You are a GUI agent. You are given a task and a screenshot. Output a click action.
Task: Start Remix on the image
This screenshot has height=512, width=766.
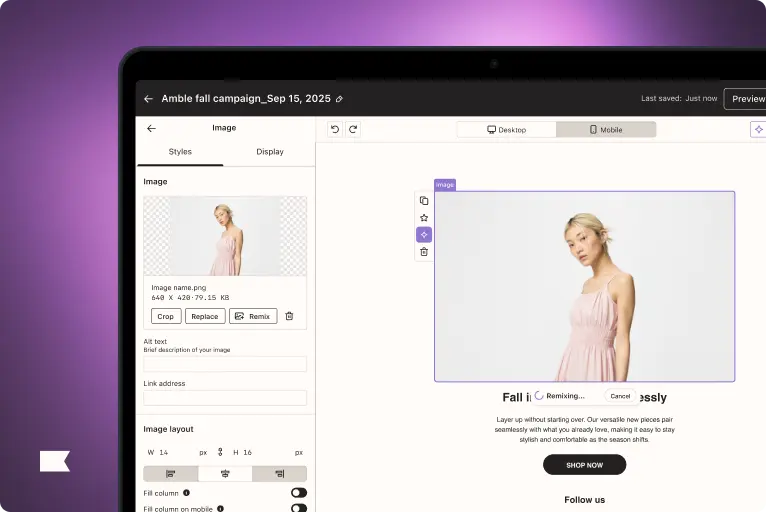(253, 316)
